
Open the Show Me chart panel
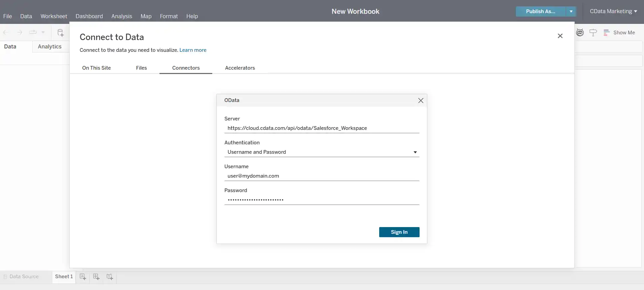point(619,33)
